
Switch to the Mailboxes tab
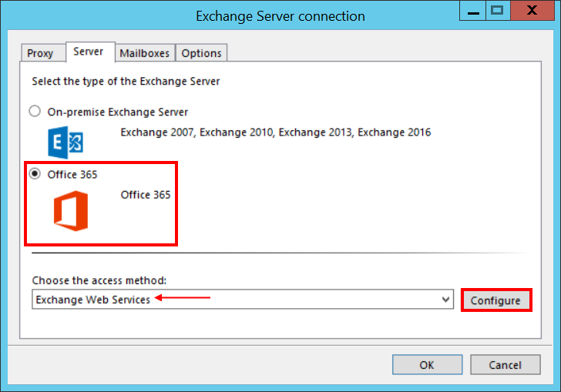coord(144,53)
